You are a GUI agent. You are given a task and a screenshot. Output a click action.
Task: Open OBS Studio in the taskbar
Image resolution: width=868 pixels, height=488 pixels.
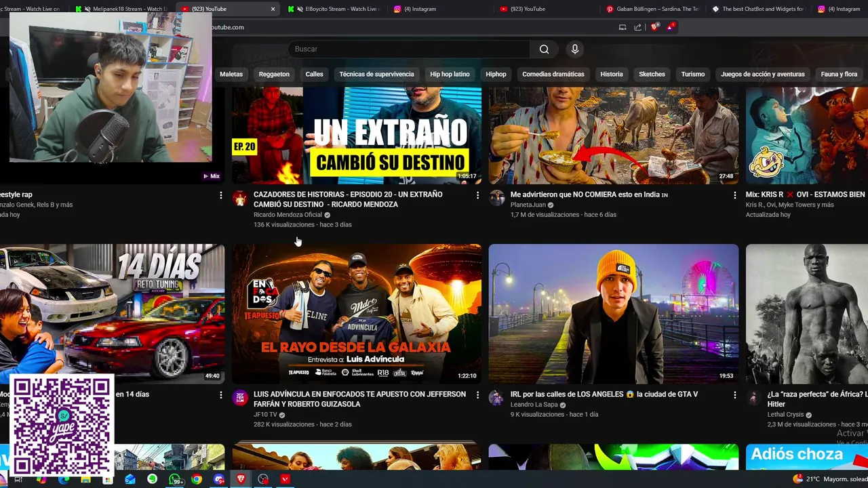pyautogui.click(x=263, y=479)
